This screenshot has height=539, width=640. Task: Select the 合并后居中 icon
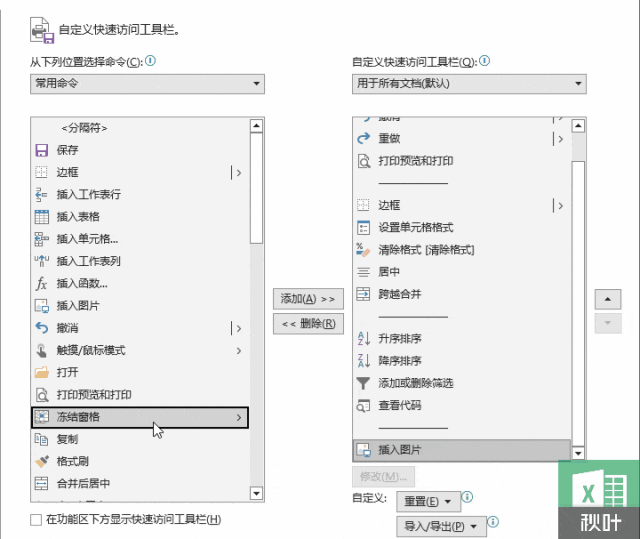(42, 484)
